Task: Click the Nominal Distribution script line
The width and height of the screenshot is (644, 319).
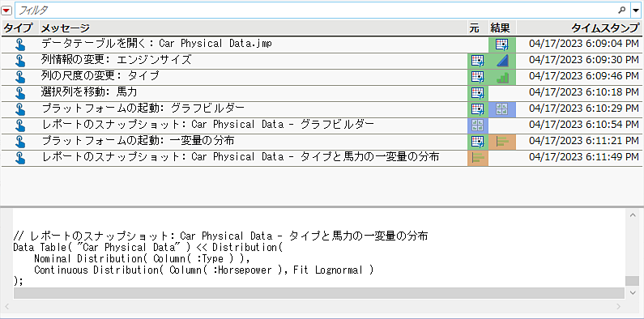Action: [142, 259]
